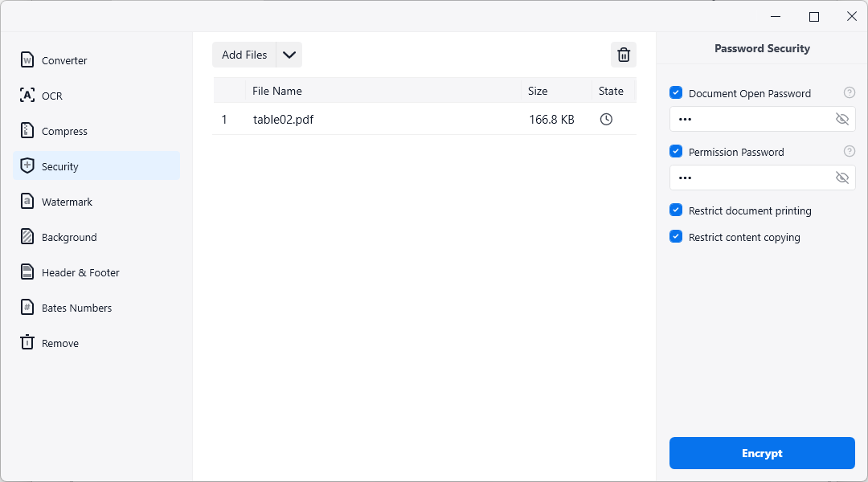
Task: Uncheck Restrict content copying
Action: pos(676,237)
